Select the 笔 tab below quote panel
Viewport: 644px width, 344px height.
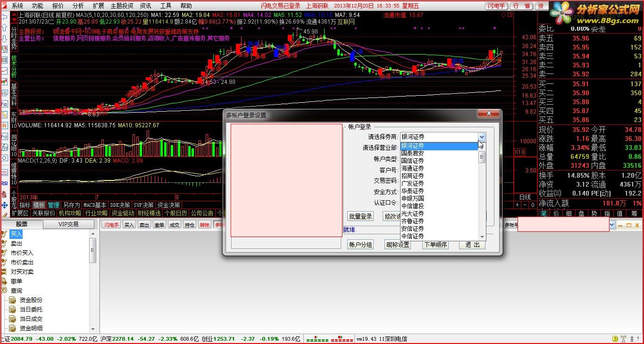(544, 213)
